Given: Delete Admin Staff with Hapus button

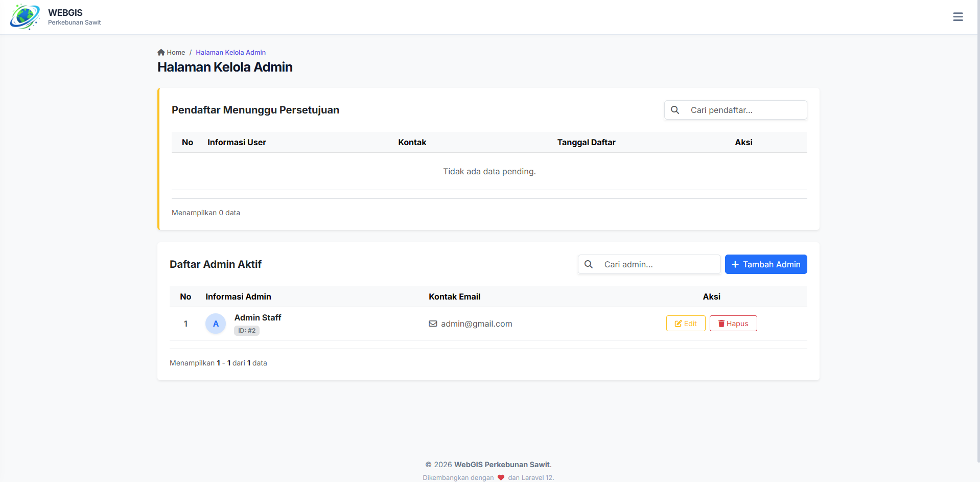Looking at the screenshot, I should coord(733,324).
